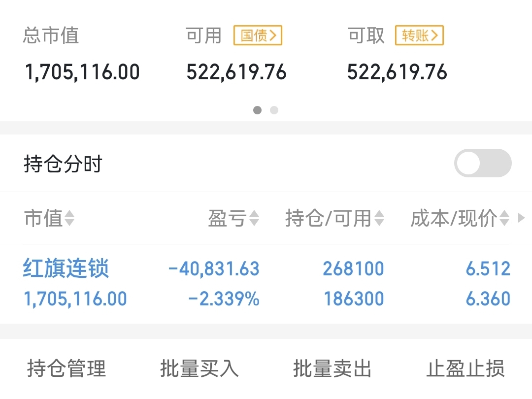Viewport: 532px width, 399px height.
Task: Tap the 总市值 amount 1,705,116.00
Action: click(x=82, y=72)
